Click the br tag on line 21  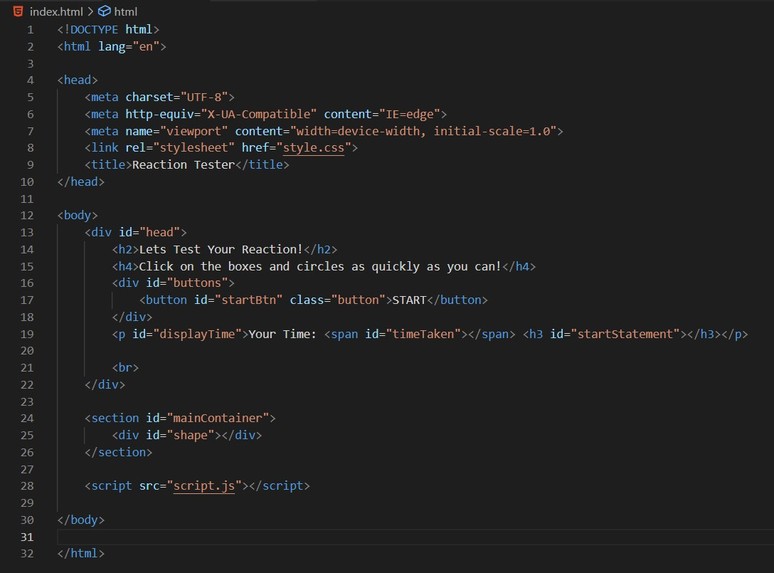point(125,368)
